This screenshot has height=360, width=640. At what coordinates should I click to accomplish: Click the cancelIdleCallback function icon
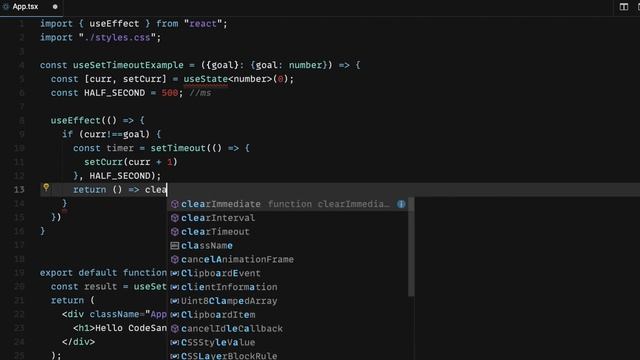(x=175, y=329)
